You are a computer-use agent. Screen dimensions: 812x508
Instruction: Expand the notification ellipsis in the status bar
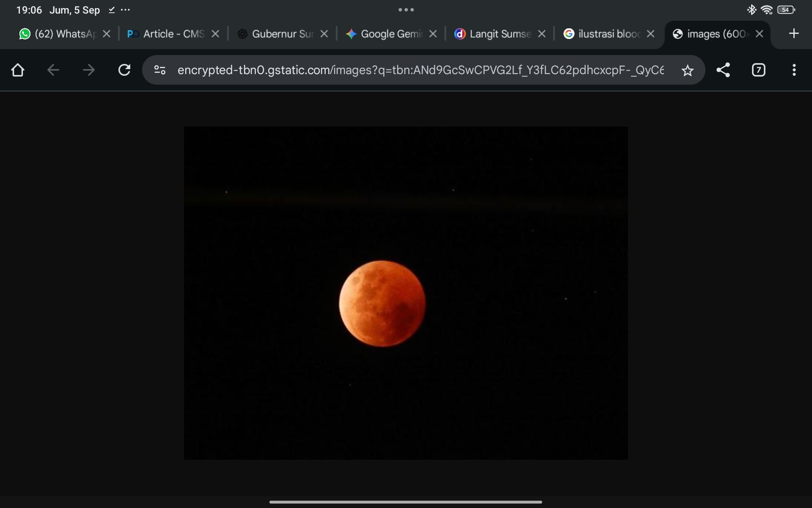(126, 10)
